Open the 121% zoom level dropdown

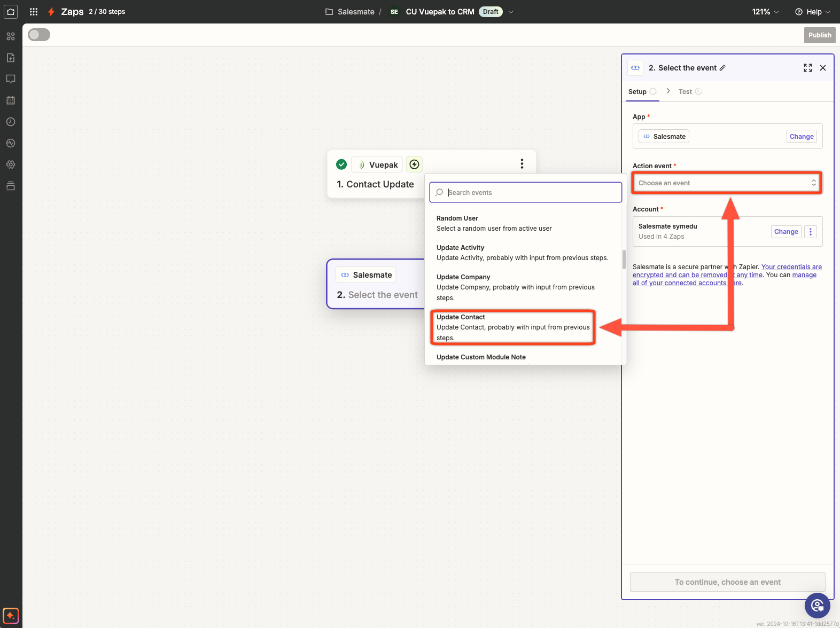(x=765, y=12)
